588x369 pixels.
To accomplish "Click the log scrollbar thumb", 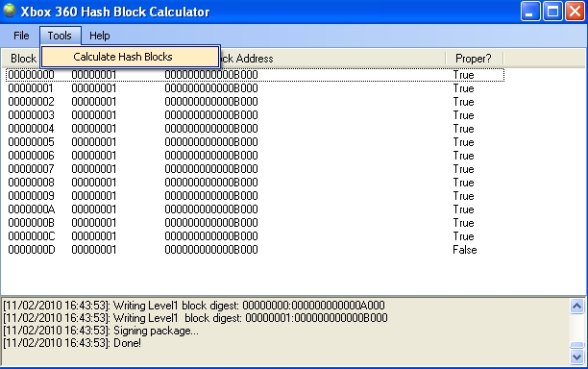I will 576,345.
